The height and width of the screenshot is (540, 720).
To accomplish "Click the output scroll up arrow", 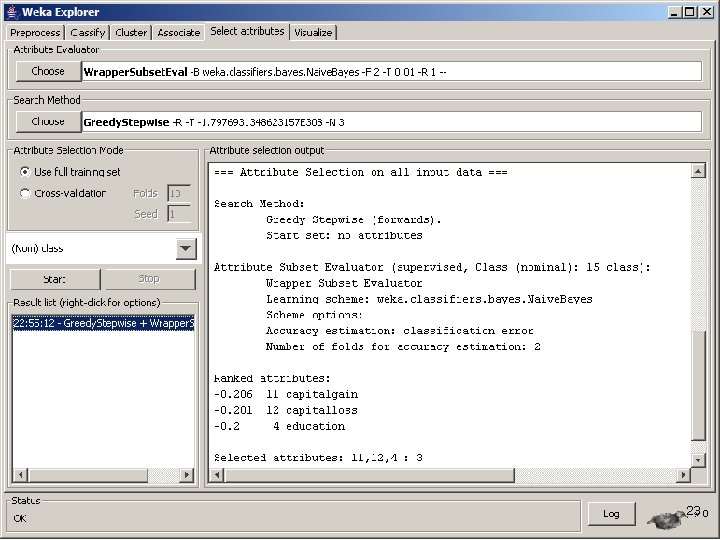I will click(x=698, y=171).
